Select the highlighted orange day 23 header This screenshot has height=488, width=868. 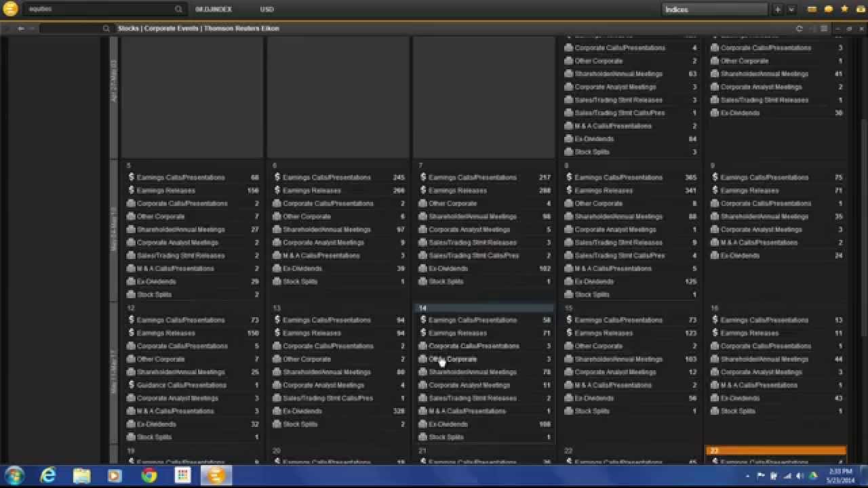tap(776, 450)
